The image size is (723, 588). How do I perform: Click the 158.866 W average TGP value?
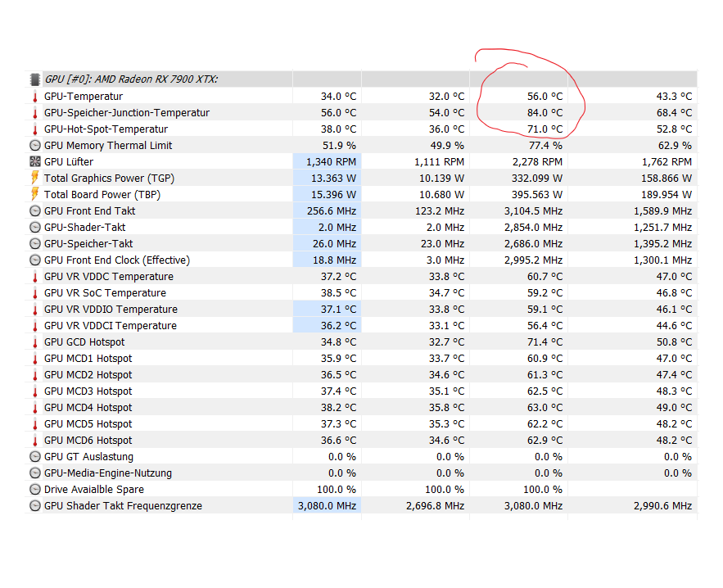point(667,179)
